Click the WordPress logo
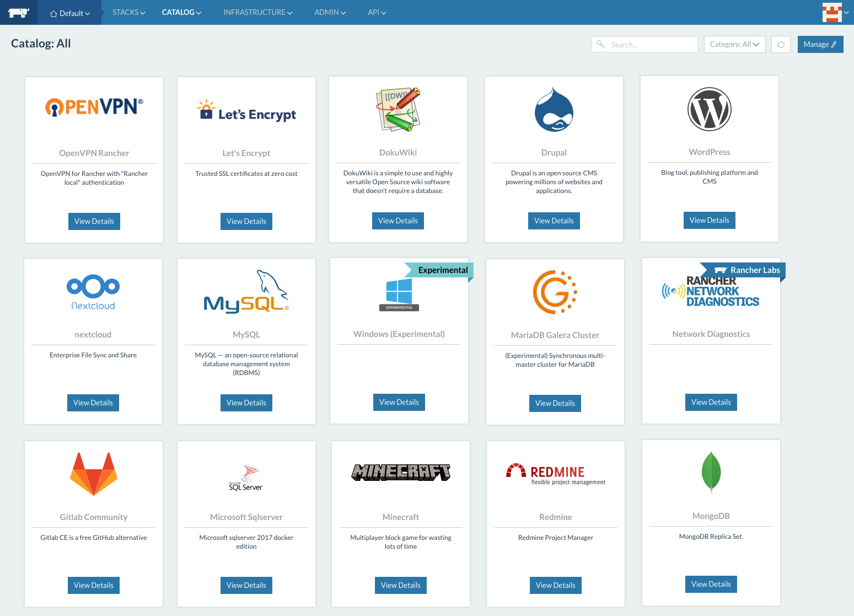This screenshot has width=854, height=616. [x=710, y=109]
